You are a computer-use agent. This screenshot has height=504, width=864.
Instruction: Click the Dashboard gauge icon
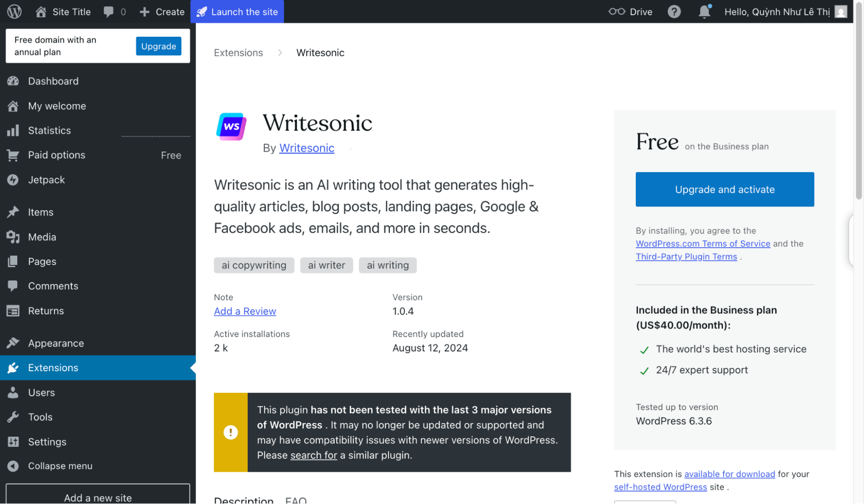coord(13,81)
